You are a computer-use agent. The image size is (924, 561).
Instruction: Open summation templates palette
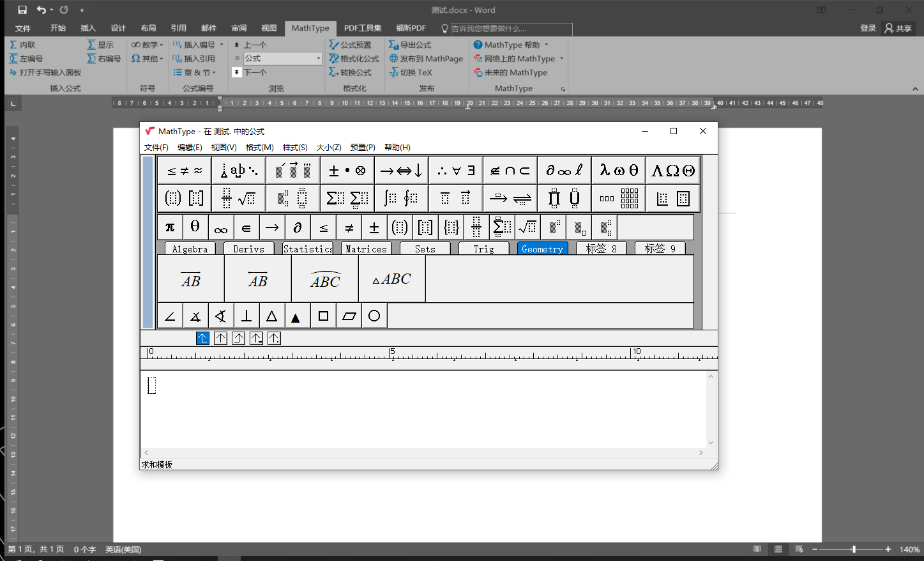[347, 198]
